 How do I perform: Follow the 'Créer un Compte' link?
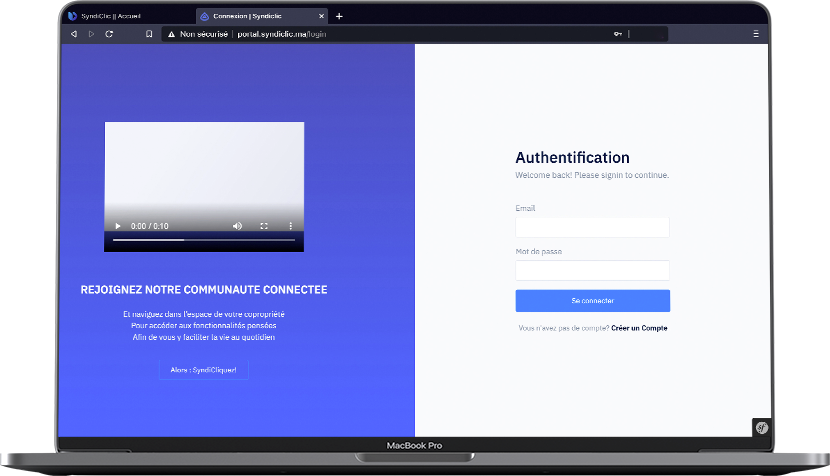tap(639, 328)
